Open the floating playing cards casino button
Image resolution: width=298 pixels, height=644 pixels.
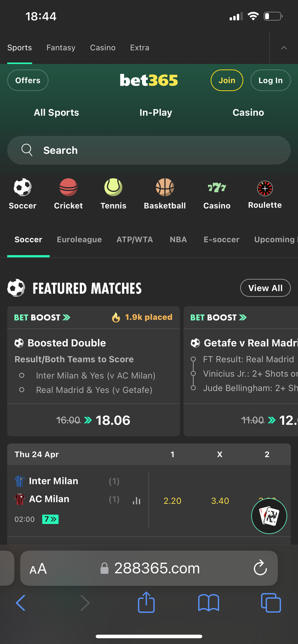coord(269,516)
